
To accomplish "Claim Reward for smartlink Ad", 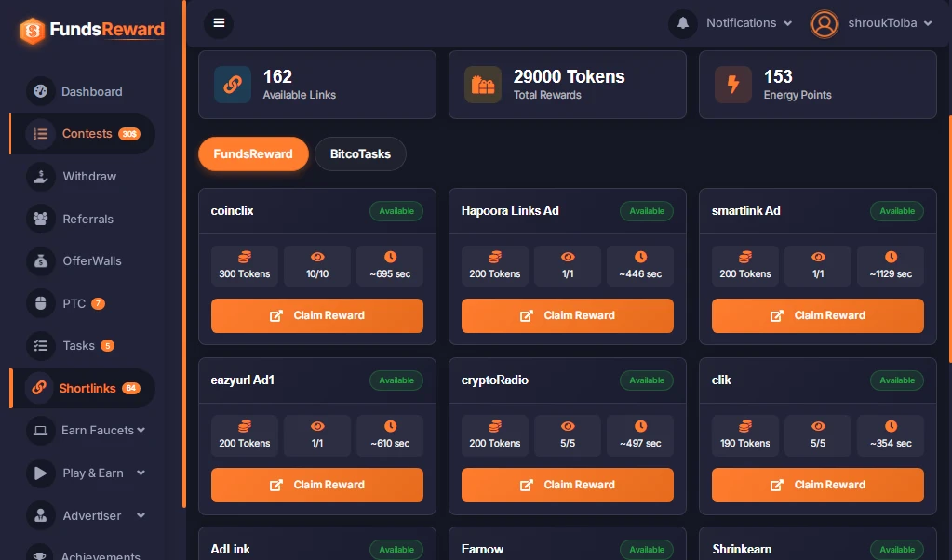I will [818, 315].
